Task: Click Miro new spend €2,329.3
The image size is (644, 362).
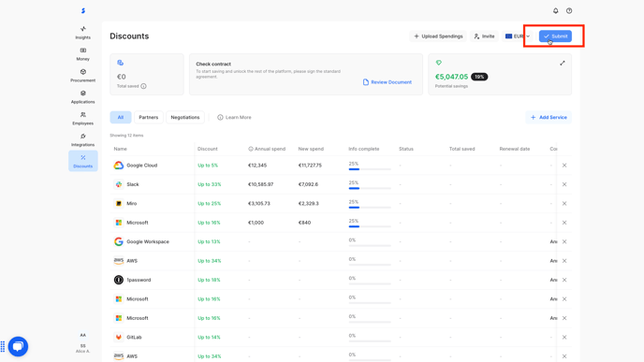Action: [x=309, y=204]
